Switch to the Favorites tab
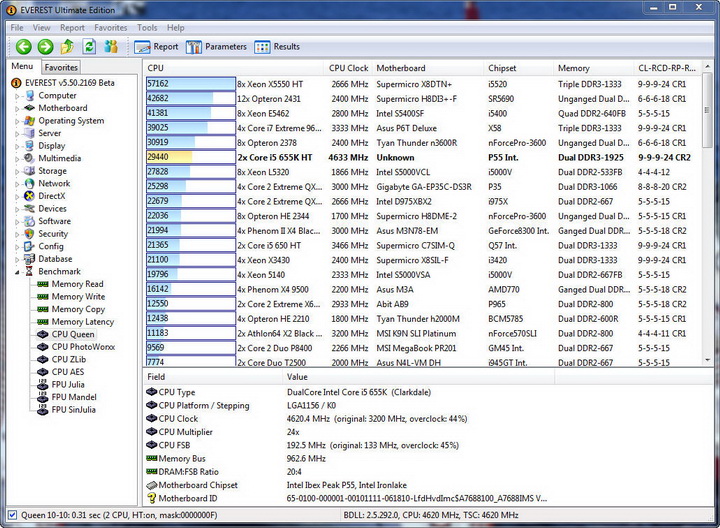Screen dimensions: 720x528 pos(61,67)
